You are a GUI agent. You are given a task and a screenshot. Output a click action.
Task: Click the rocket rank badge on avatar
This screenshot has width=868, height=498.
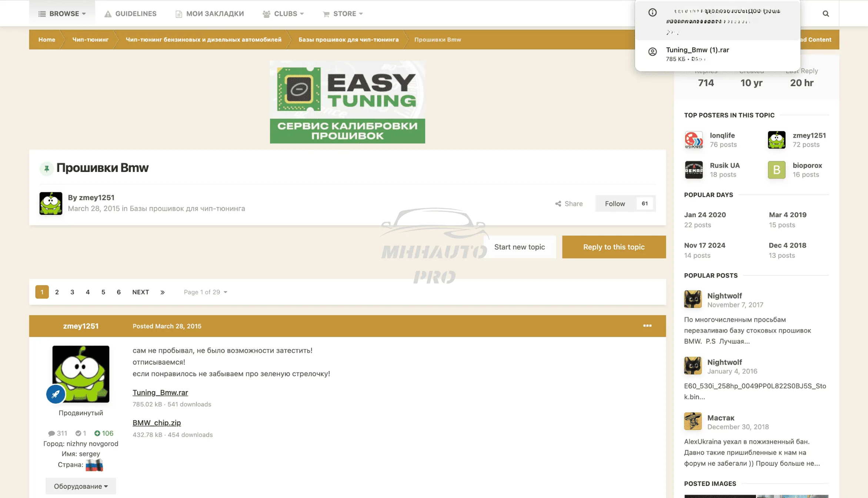(56, 394)
